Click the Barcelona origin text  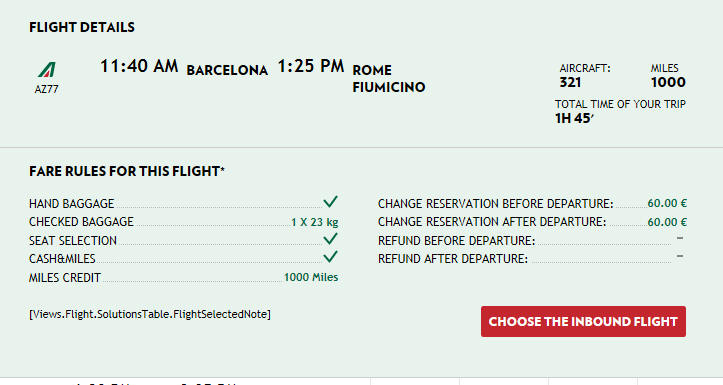(x=227, y=70)
